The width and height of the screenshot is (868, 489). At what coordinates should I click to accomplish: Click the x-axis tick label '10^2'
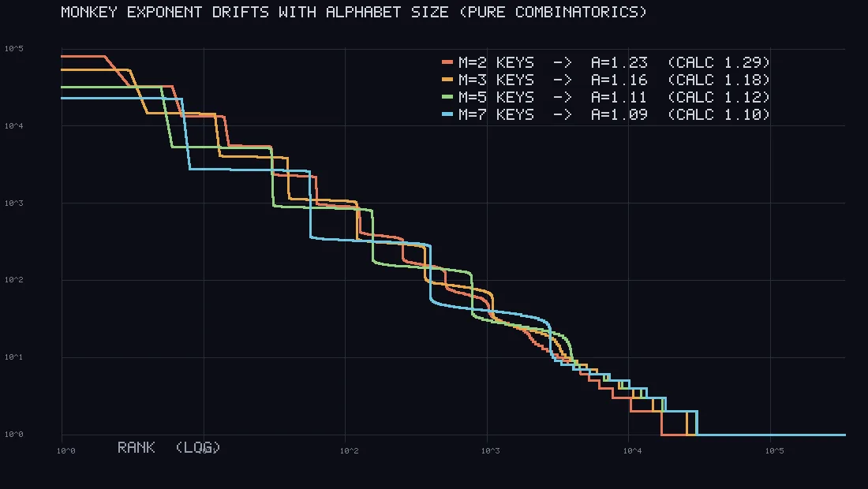click(350, 451)
